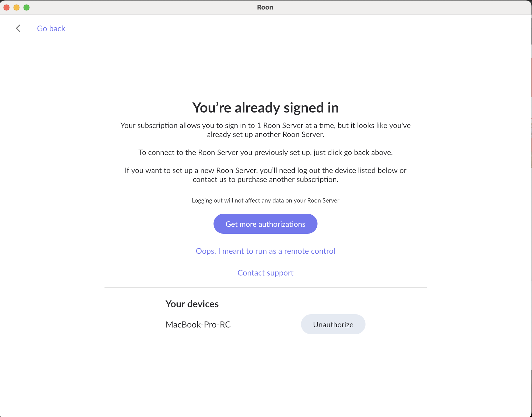Follow the Go back link

[x=51, y=28]
